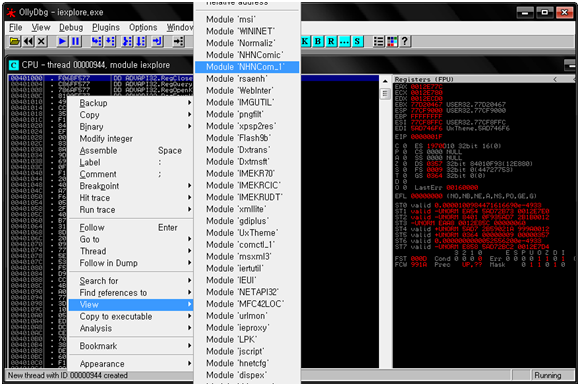Open Run trace window with ... button
580x386 pixels.
344,41
